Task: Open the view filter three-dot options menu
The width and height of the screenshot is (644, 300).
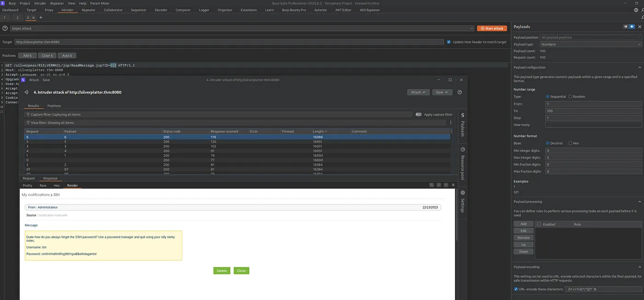Action: click(x=451, y=123)
